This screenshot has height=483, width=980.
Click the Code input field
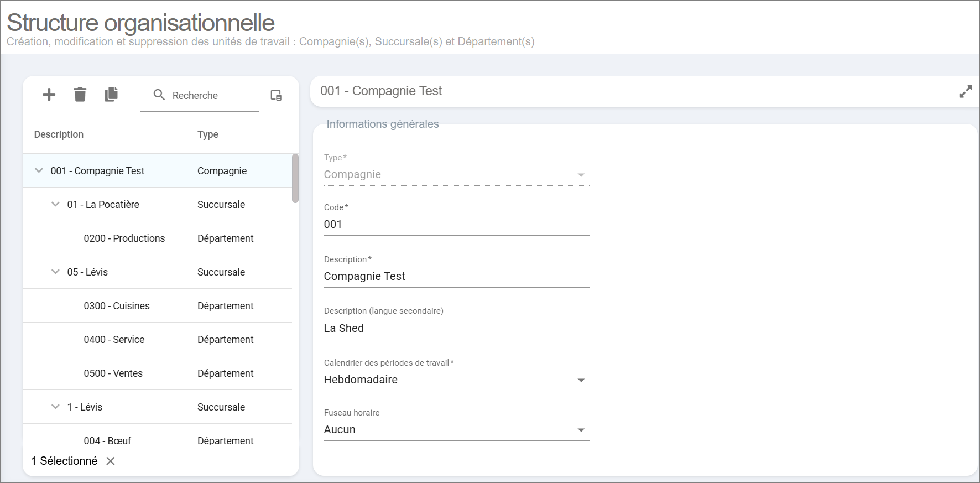(456, 225)
